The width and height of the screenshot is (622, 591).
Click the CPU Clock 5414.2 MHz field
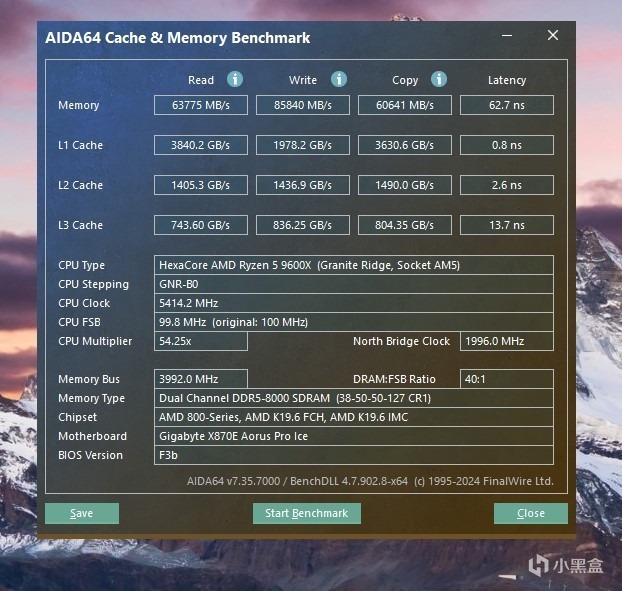pyautogui.click(x=354, y=303)
